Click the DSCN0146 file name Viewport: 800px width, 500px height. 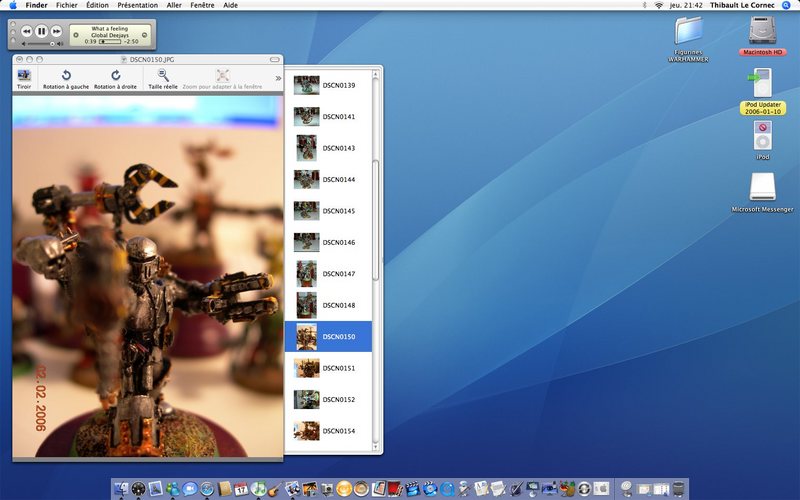click(x=339, y=242)
